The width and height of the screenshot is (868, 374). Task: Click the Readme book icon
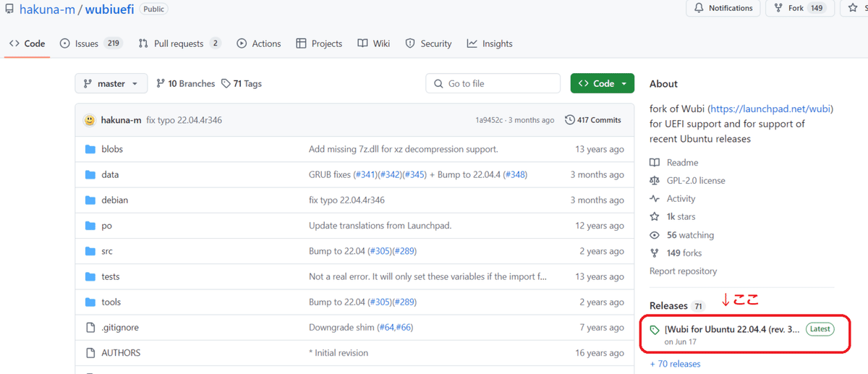tap(655, 163)
